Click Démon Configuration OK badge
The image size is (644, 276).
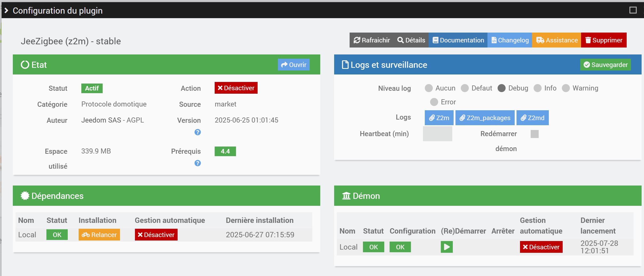click(400, 247)
